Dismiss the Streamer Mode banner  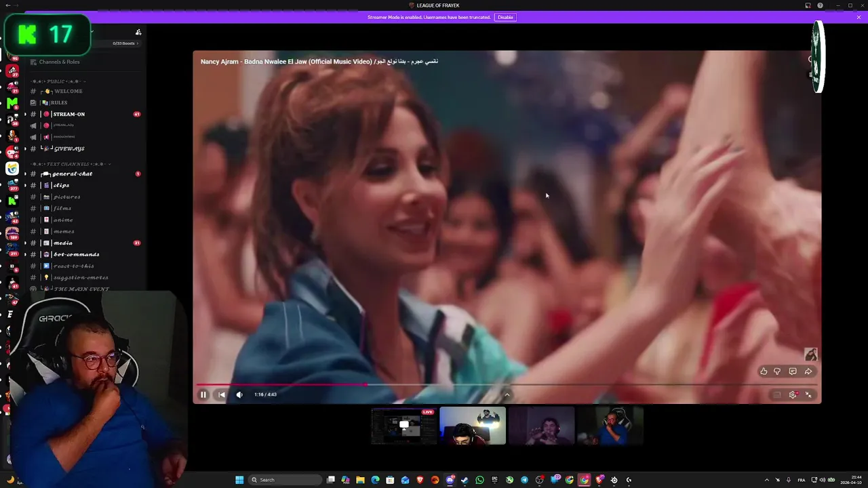pos(859,17)
